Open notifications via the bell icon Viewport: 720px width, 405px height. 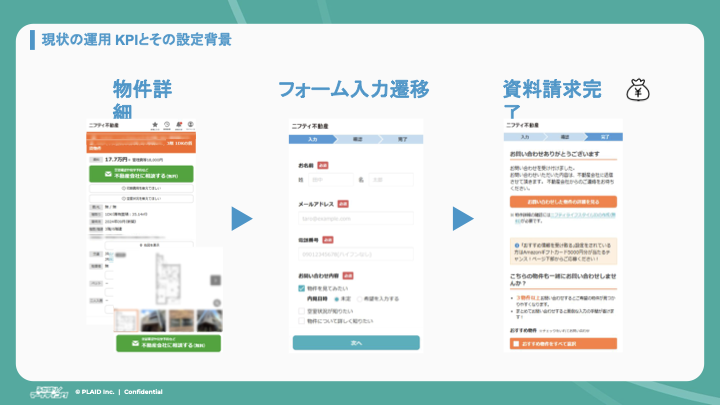coord(179,125)
